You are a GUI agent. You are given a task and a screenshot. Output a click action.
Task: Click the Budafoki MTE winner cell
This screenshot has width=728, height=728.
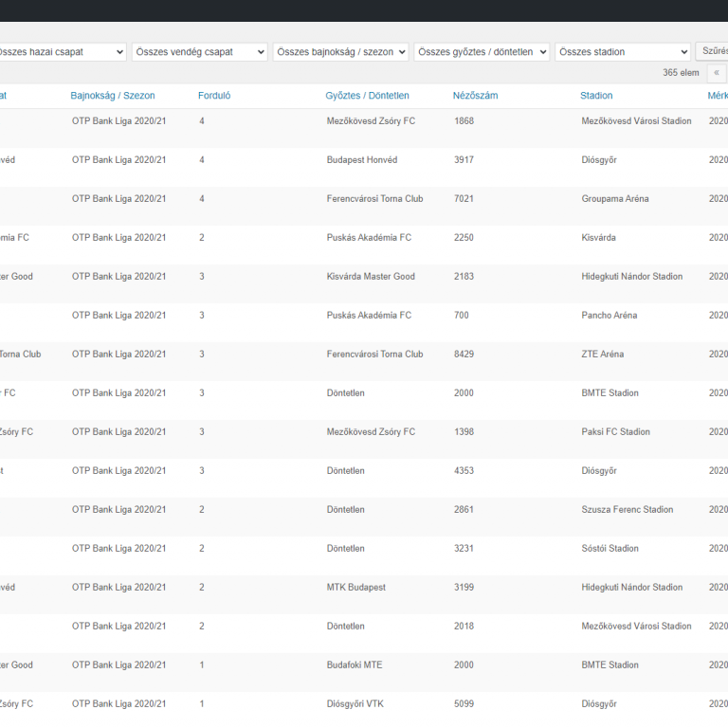pyautogui.click(x=355, y=665)
